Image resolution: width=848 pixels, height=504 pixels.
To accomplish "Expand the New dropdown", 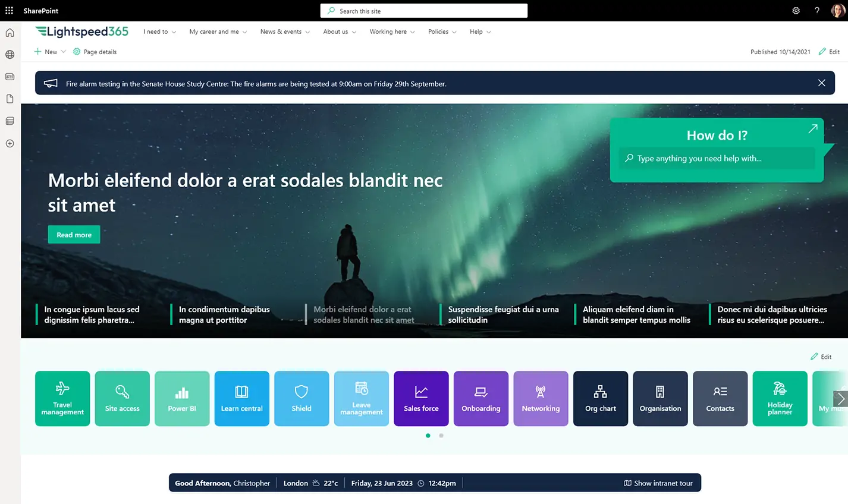I will click(x=51, y=52).
